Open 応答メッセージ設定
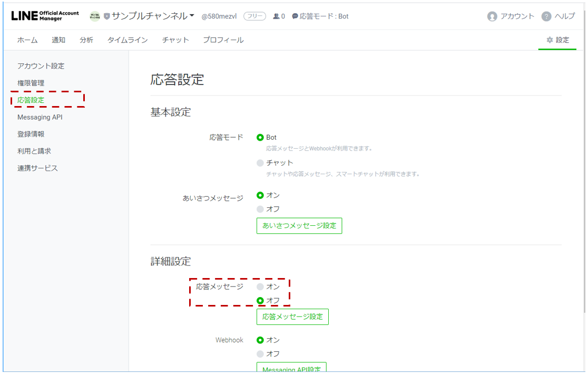Image resolution: width=588 pixels, height=373 pixels. pyautogui.click(x=292, y=317)
